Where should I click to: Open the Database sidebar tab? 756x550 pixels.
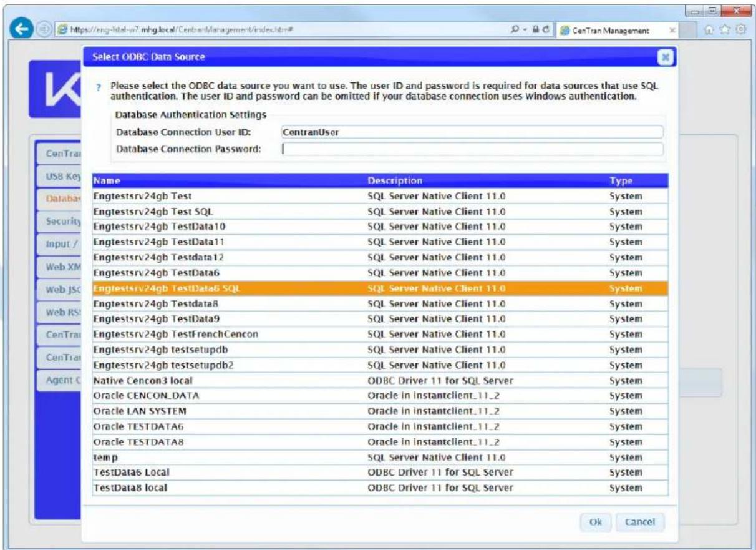point(59,199)
